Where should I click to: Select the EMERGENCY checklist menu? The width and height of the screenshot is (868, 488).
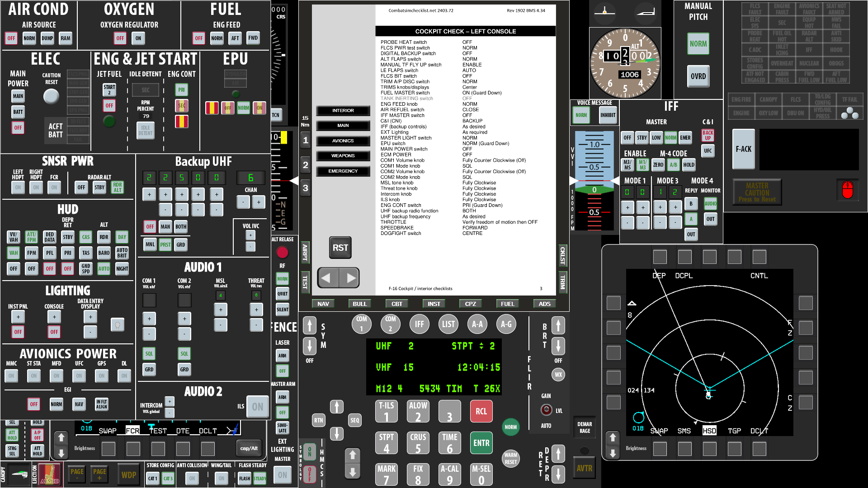coord(343,171)
